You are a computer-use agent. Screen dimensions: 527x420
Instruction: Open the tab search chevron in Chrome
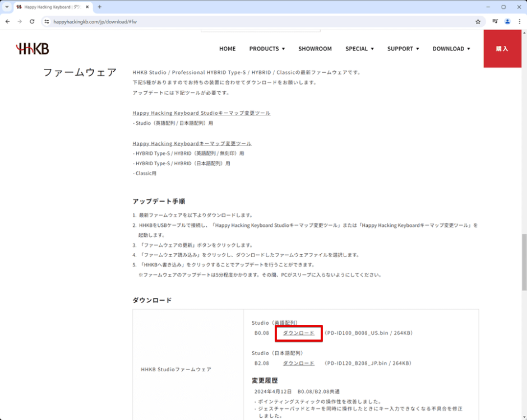tap(7, 7)
